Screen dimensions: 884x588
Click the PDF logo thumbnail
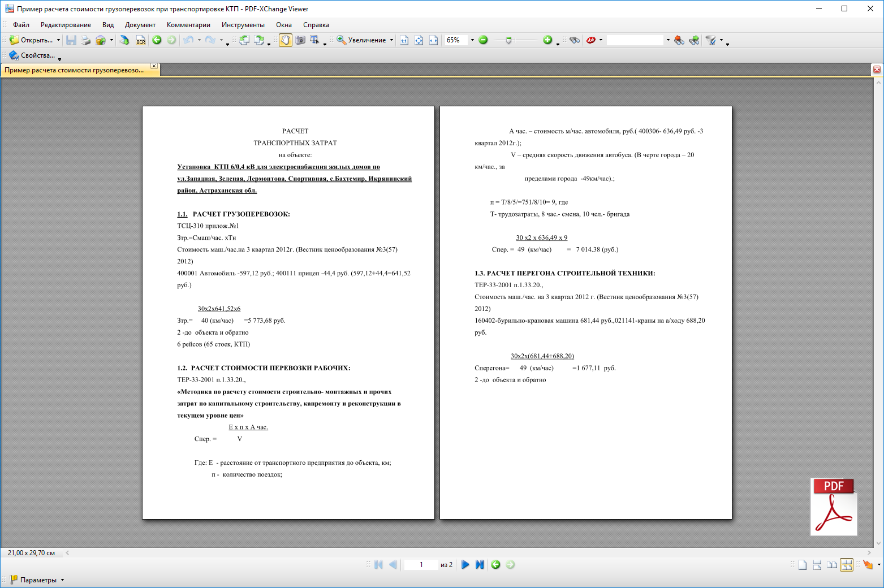point(834,507)
